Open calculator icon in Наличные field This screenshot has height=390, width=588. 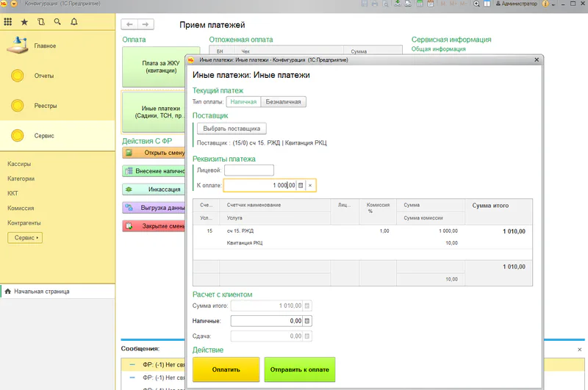tap(307, 321)
